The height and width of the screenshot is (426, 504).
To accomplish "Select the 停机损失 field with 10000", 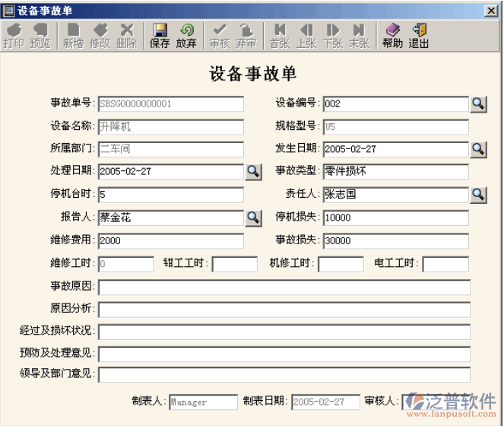I will [395, 218].
